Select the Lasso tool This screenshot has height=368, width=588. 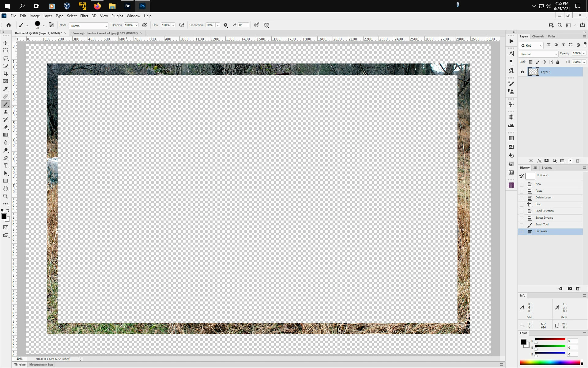[x=6, y=58]
